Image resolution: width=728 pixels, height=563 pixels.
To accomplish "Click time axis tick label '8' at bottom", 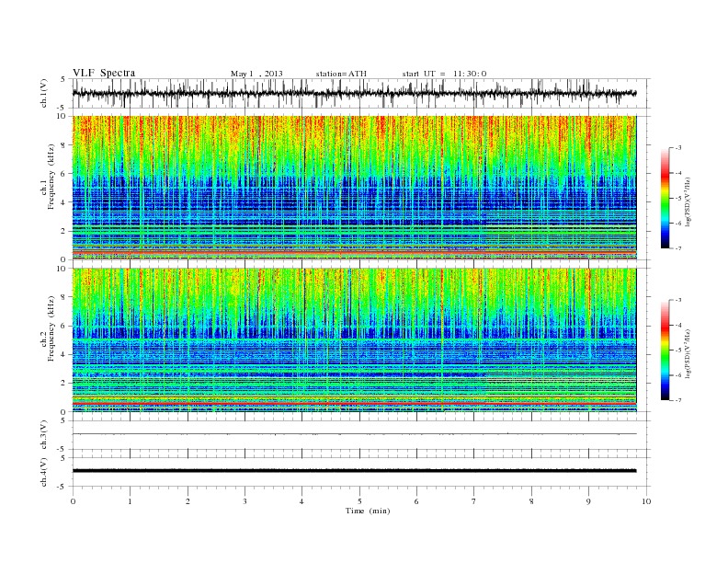I will (531, 501).
